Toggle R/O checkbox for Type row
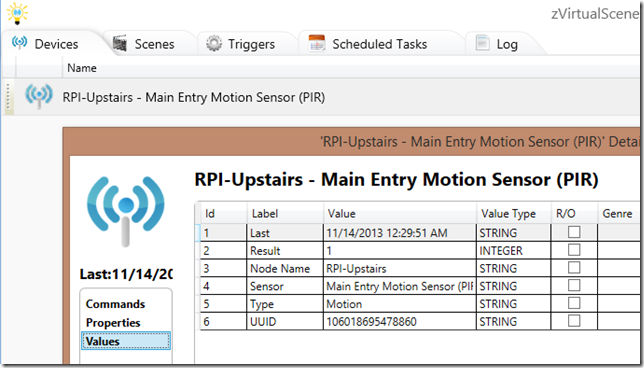 tap(574, 303)
